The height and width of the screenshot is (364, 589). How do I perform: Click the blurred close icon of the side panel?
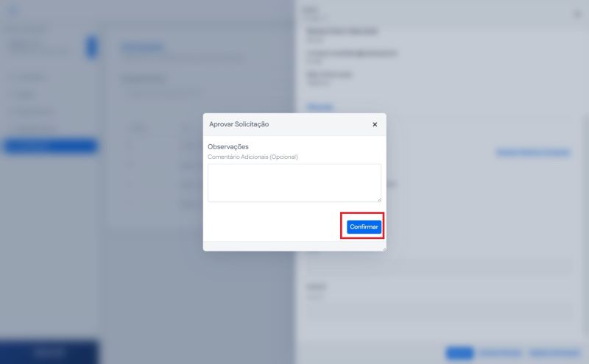577,14
